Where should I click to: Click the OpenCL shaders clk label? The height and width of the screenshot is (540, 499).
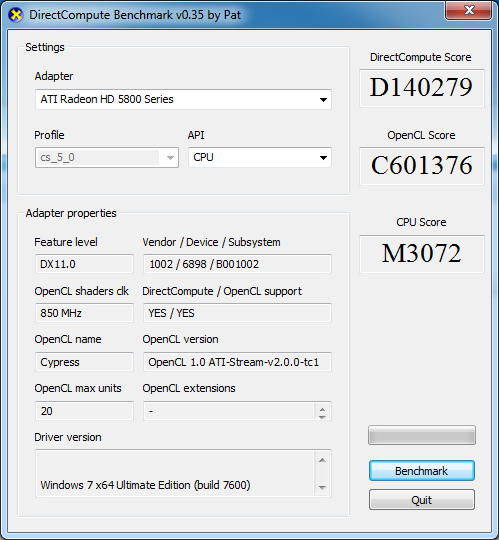point(82,291)
